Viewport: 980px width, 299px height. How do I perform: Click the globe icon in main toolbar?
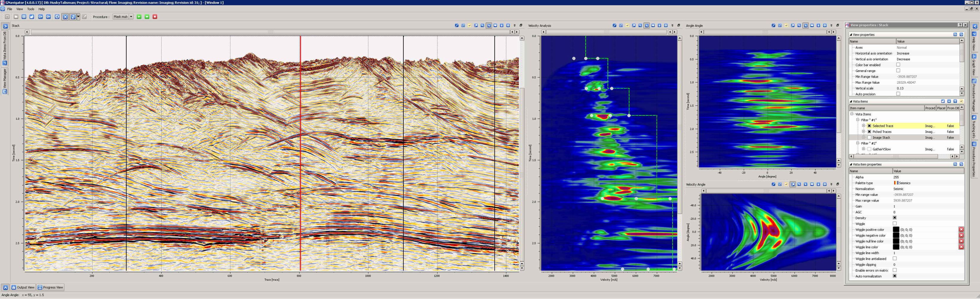click(x=57, y=17)
